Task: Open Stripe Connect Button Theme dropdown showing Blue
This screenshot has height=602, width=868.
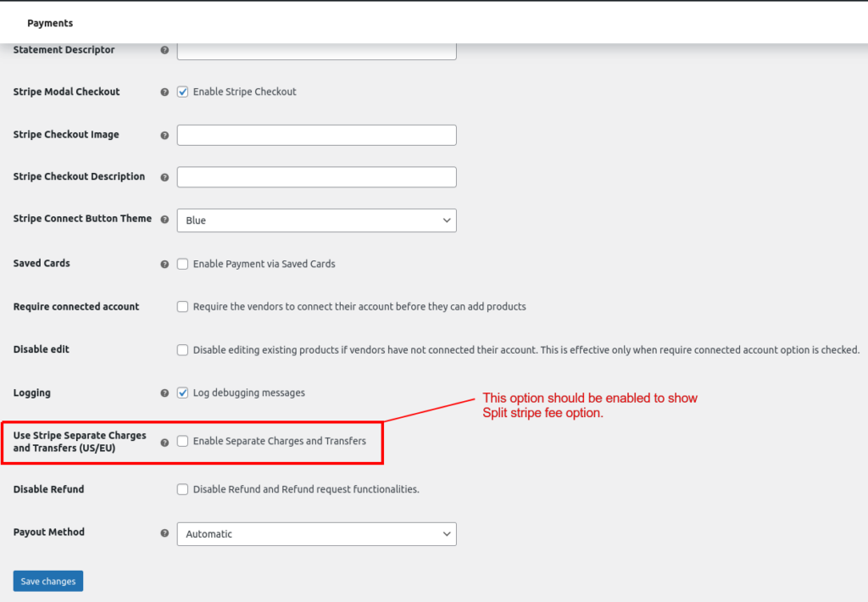Action: pos(317,220)
